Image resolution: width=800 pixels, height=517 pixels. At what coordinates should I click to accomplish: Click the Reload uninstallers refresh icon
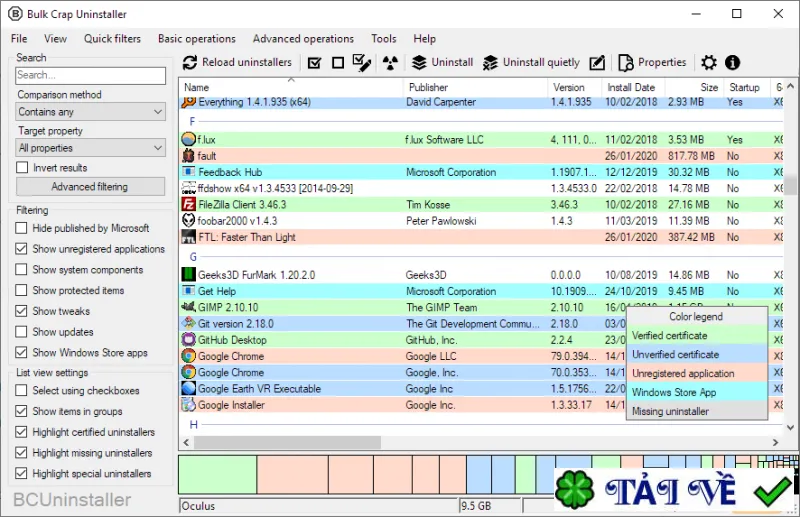(x=190, y=63)
